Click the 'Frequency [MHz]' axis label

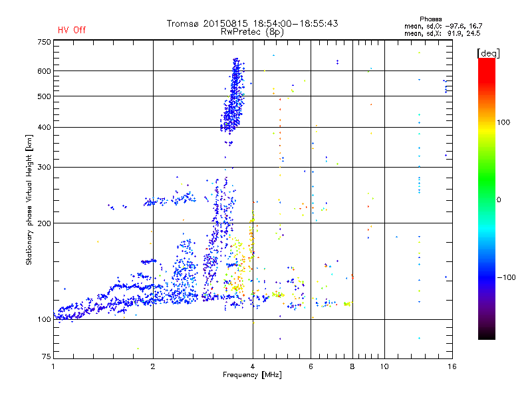(252, 375)
